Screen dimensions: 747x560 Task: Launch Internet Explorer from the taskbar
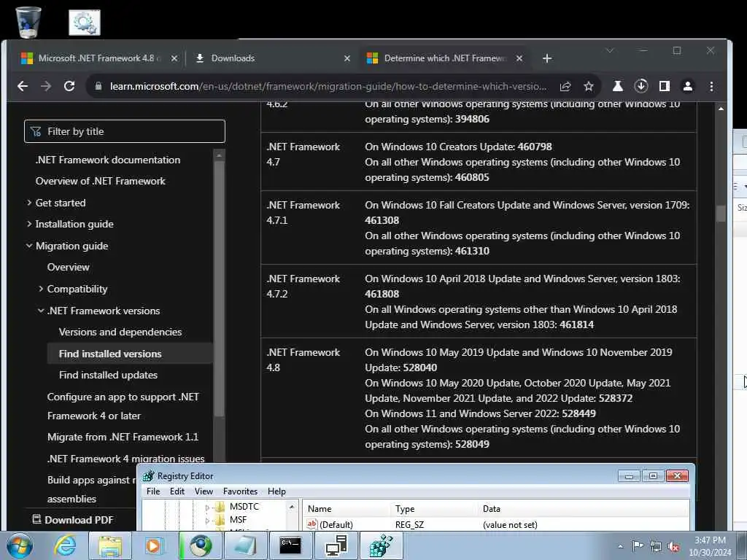(x=65, y=545)
